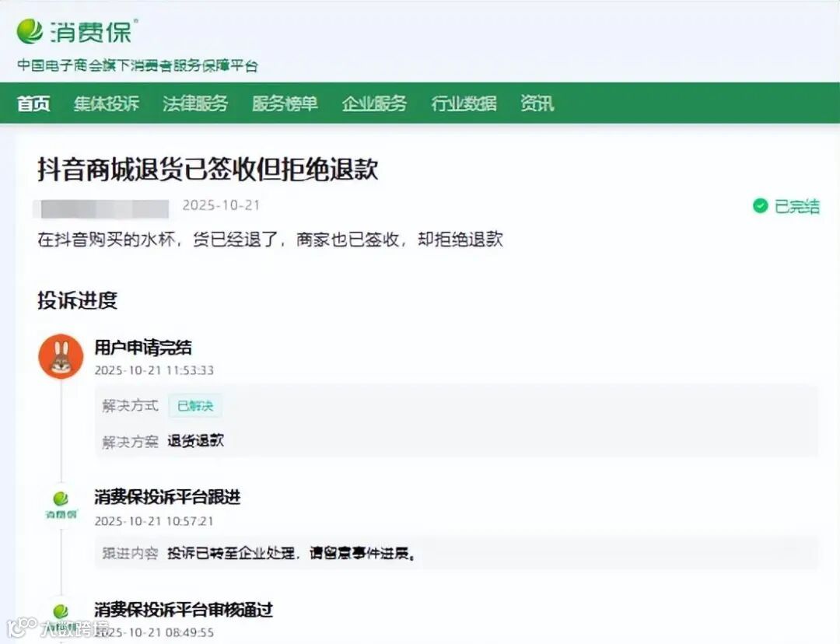
Task: Click the 消费保 logo icon
Action: pyautogui.click(x=30, y=32)
